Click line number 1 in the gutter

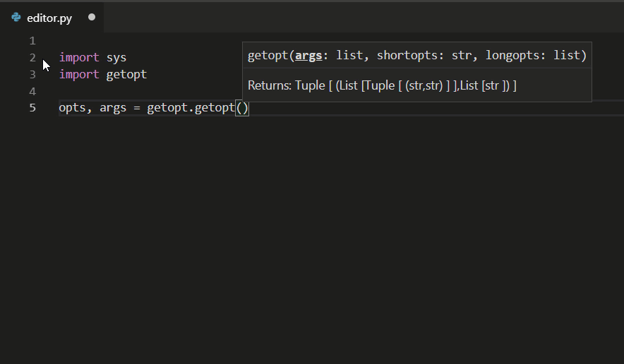tap(32, 41)
